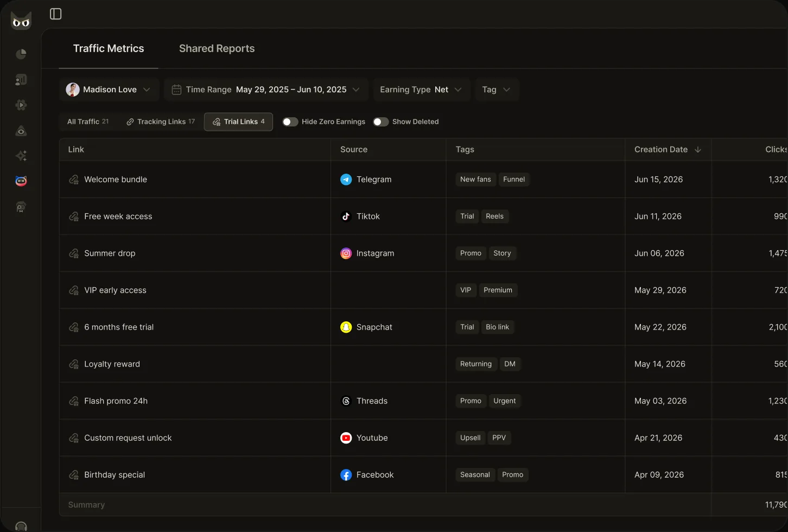This screenshot has height=532, width=788.
Task: Click the Snapchat source icon
Action: click(346, 327)
